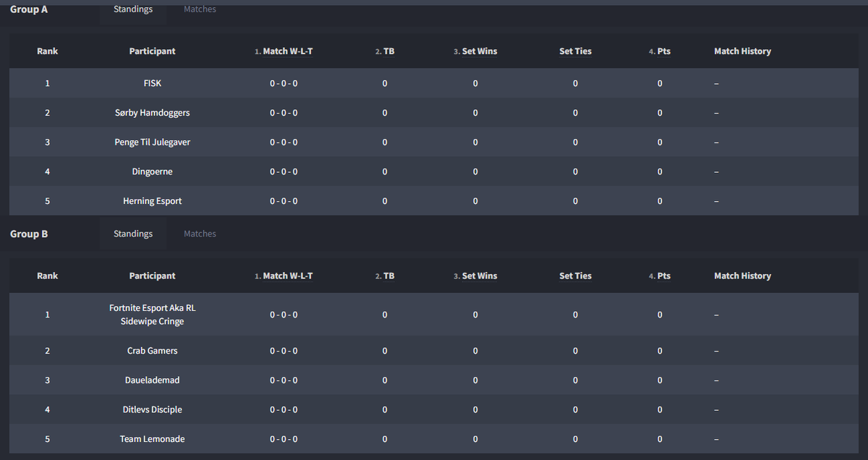This screenshot has width=868, height=460.
Task: Click Team Lemonade's match history dash
Action: point(716,439)
